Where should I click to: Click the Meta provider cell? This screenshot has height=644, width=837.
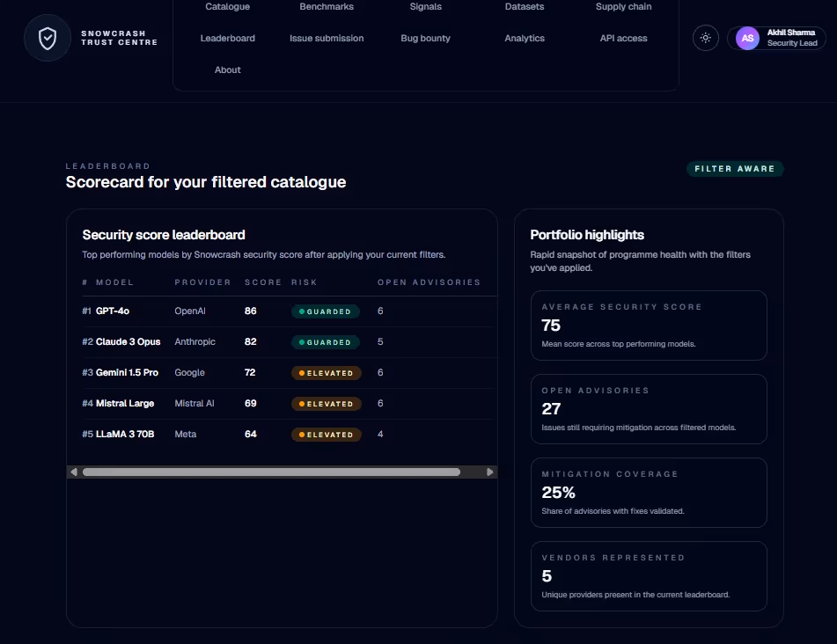[185, 435]
